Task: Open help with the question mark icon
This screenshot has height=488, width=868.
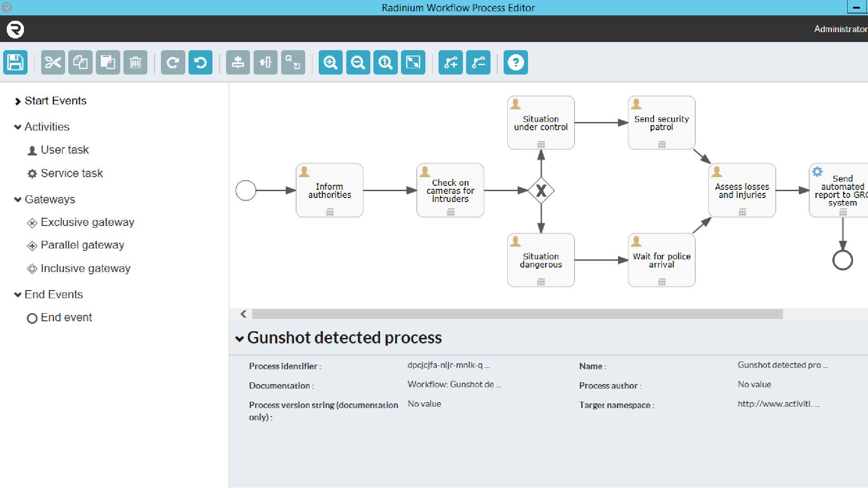Action: (x=516, y=62)
